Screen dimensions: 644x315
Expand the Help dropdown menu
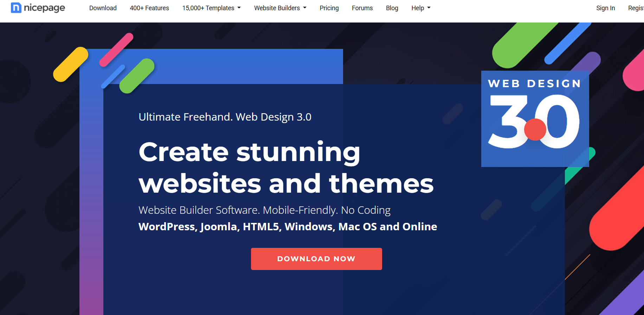(421, 8)
